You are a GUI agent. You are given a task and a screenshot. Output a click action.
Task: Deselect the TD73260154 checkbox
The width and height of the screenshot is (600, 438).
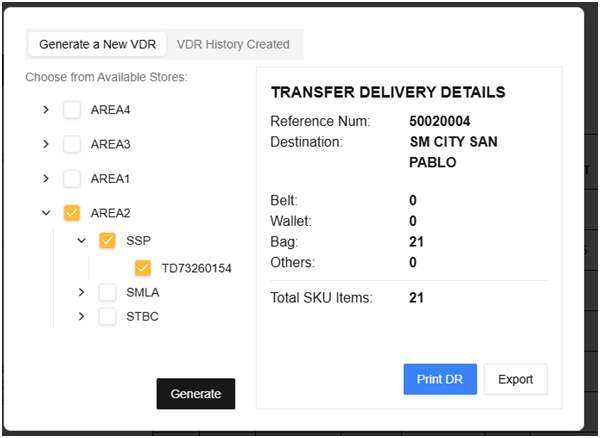(143, 268)
